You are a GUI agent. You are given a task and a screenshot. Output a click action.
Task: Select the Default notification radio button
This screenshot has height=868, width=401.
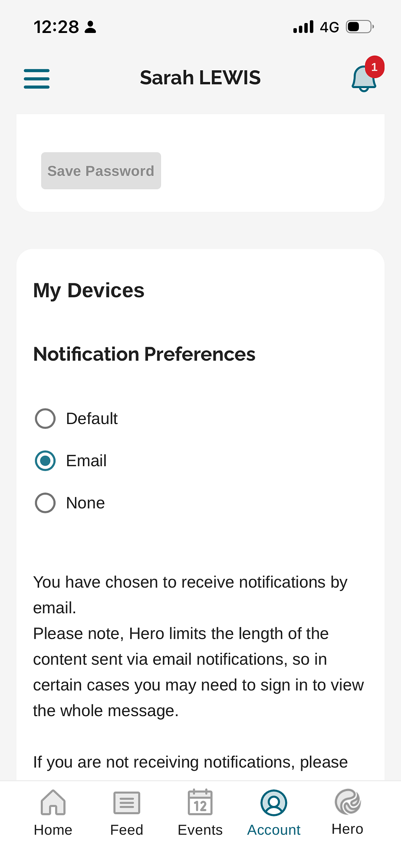point(45,419)
